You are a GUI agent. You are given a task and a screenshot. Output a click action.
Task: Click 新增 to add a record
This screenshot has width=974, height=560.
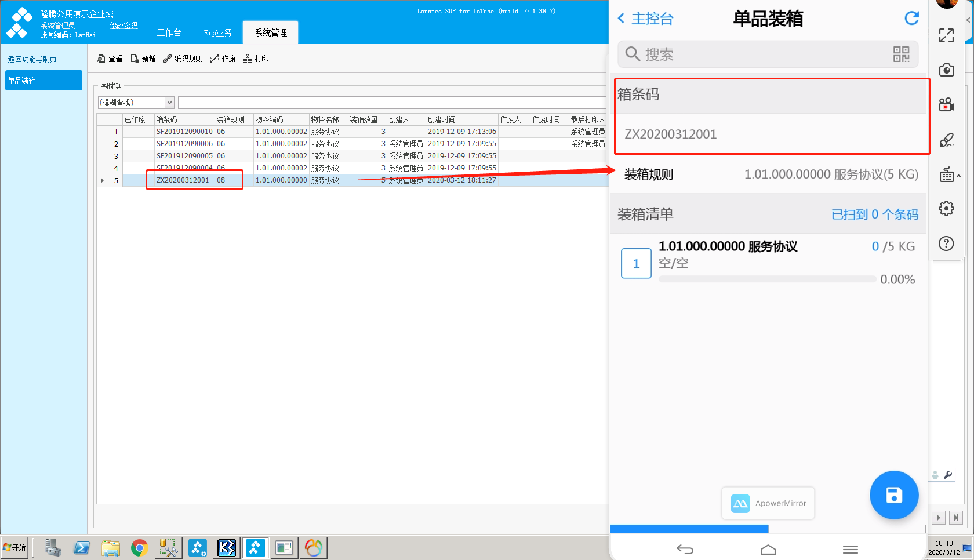pos(143,59)
